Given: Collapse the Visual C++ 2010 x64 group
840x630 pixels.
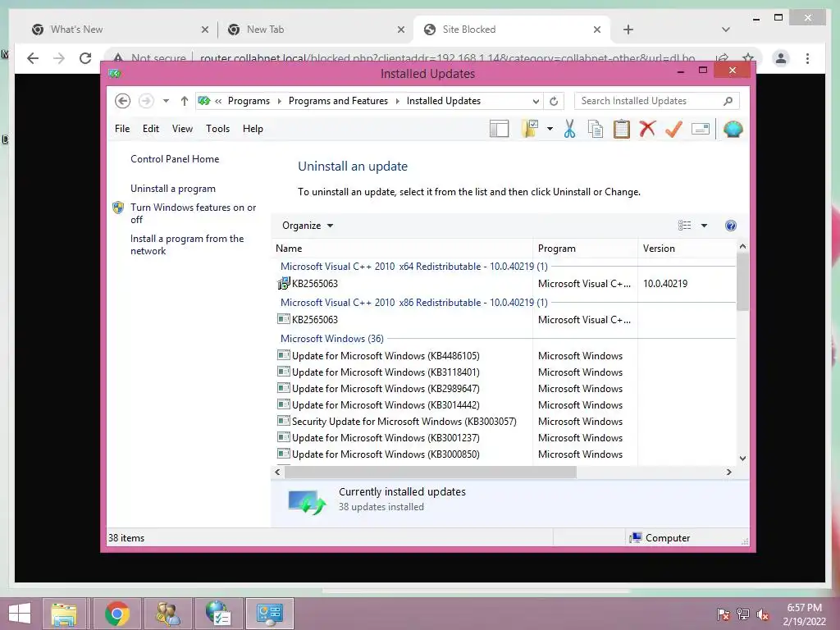Looking at the screenshot, I should coord(413,267).
